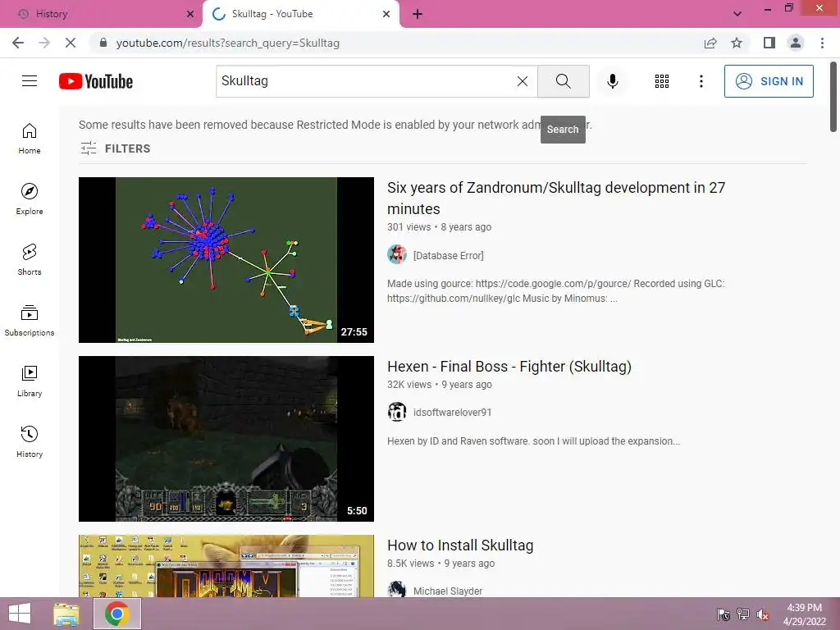Click the [Database Error] channel avatar

point(397,254)
